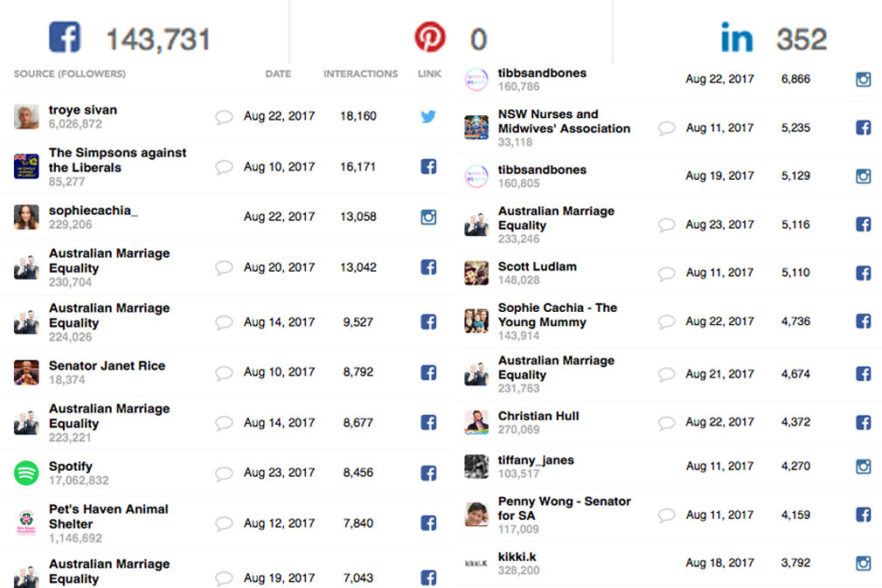Click the green Spotify logo avatar
This screenshot has width=882, height=588.
26,473
